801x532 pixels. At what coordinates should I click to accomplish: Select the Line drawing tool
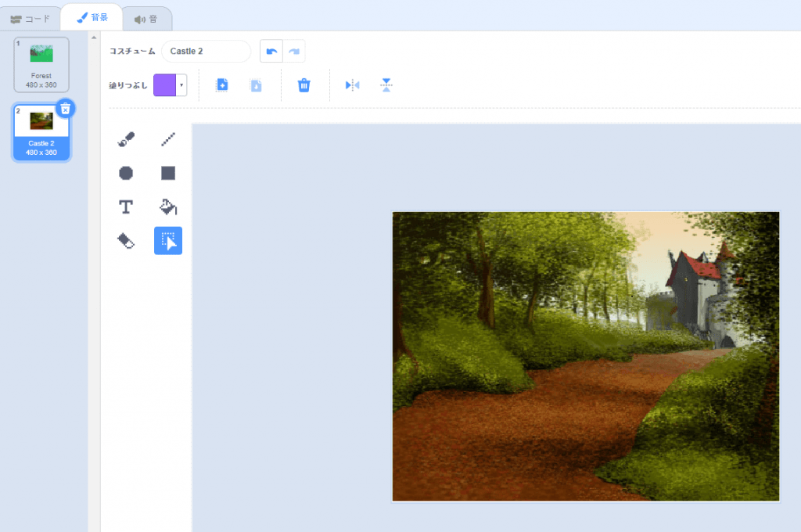[168, 139]
